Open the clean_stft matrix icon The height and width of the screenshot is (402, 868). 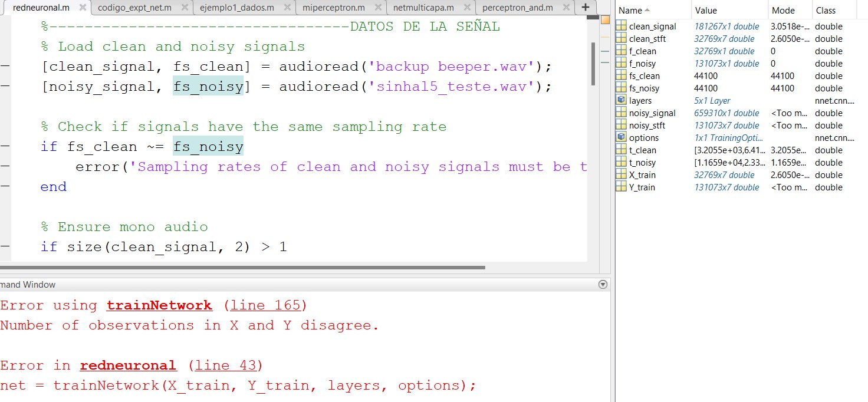coord(622,38)
